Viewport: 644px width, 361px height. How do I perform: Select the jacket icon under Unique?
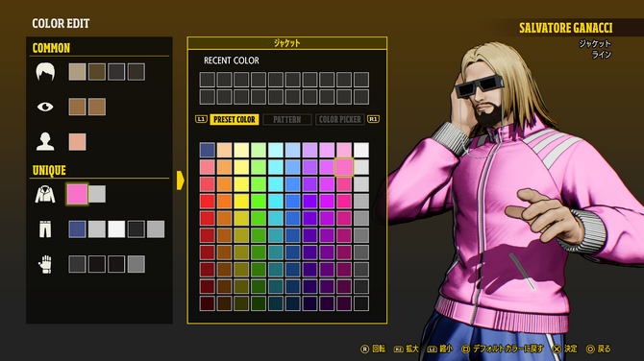pos(45,194)
